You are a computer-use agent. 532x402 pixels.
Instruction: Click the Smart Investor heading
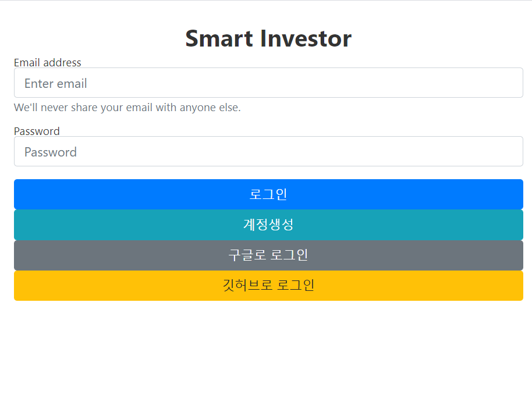pyautogui.click(x=268, y=38)
